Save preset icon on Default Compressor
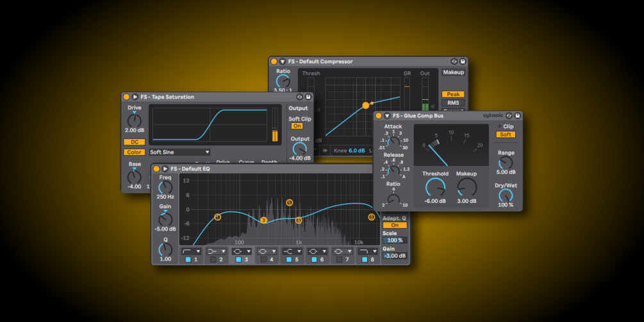 click(463, 61)
